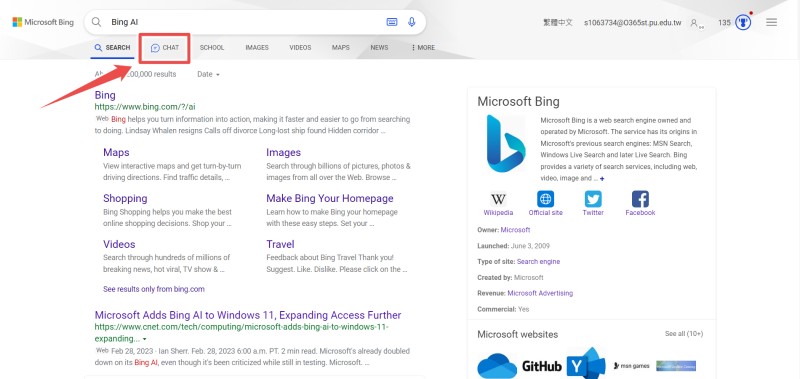Screen dimensions: 800x379
Task: Open the Videos sublink
Action: [119, 244]
